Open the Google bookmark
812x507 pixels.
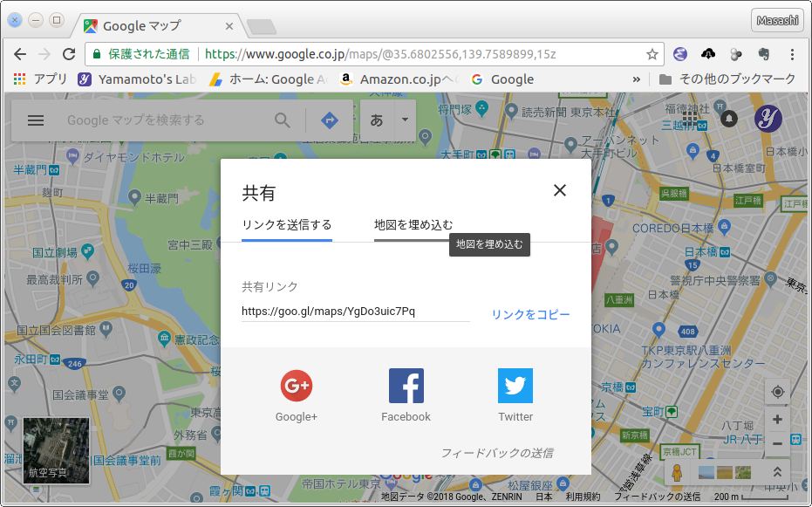[502, 79]
